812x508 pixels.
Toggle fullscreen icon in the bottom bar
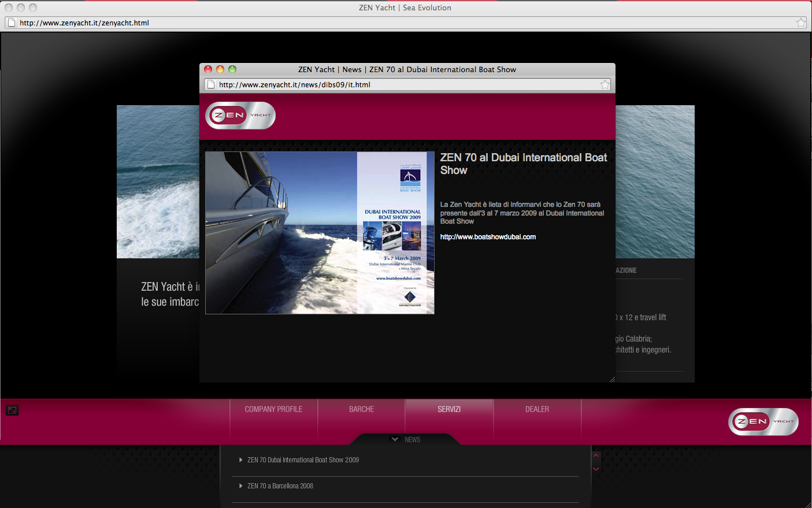point(12,410)
